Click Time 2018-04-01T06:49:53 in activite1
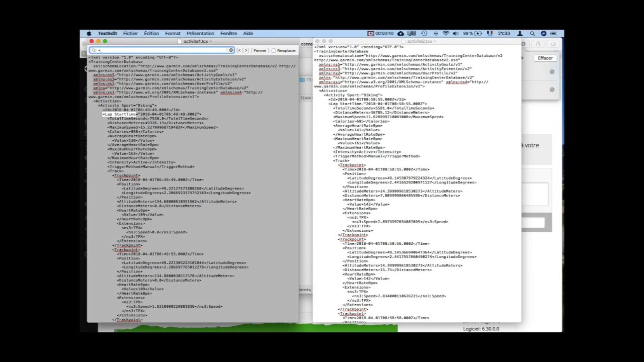 [x=160, y=254]
